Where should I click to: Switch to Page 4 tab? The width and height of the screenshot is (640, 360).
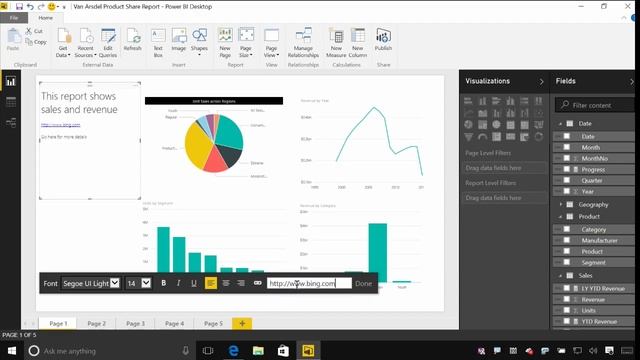pyautogui.click(x=175, y=323)
